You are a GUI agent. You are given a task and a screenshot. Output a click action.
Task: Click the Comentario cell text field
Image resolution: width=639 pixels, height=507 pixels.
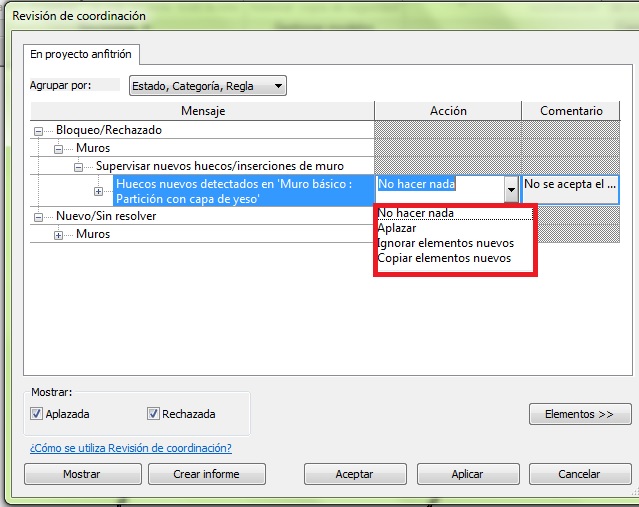(x=570, y=185)
